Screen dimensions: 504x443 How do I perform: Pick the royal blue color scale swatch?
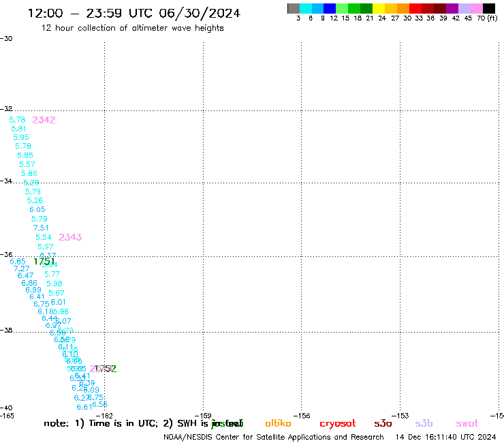330,8
